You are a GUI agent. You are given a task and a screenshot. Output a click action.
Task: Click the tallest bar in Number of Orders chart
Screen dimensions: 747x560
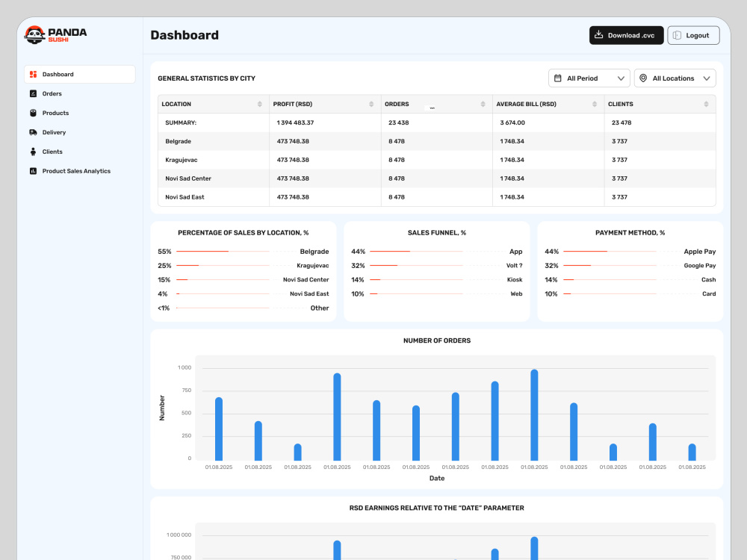click(534, 414)
